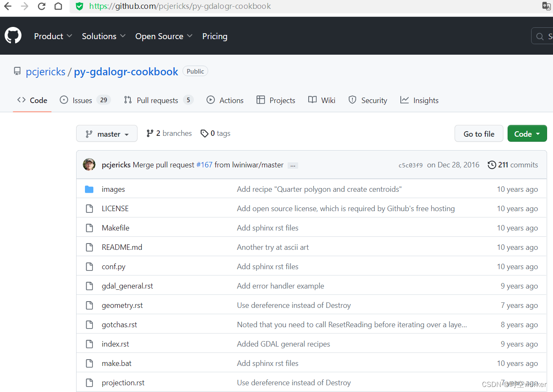Expand the Open Source menu
Viewport: 553px width, 392px height.
tap(164, 36)
